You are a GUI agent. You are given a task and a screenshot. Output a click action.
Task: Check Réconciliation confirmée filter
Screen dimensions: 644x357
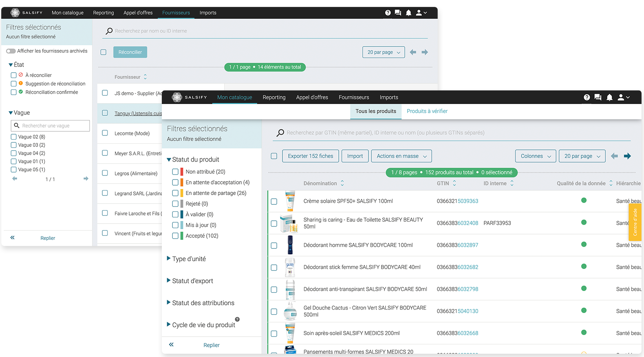tap(13, 92)
